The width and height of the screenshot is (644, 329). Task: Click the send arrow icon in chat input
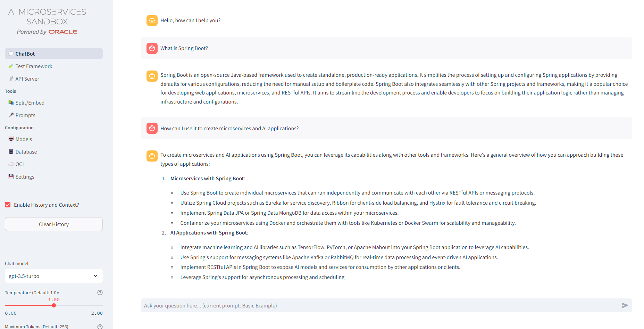tap(625, 305)
